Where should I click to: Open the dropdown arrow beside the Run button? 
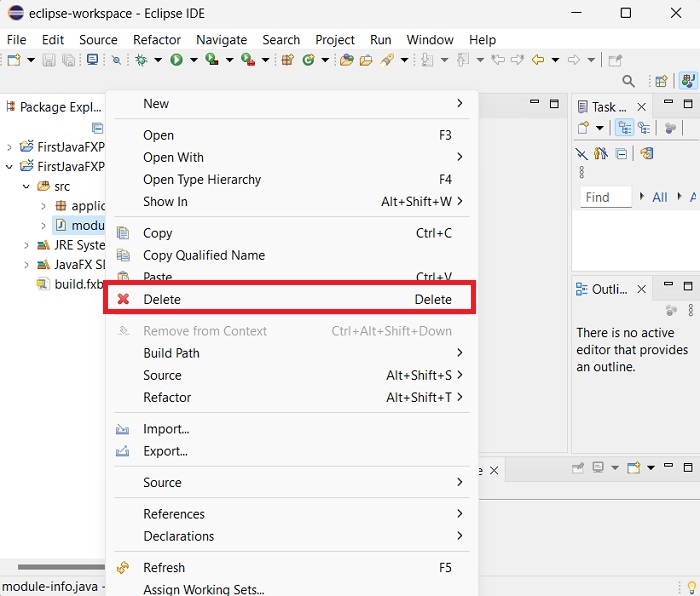coord(194,60)
